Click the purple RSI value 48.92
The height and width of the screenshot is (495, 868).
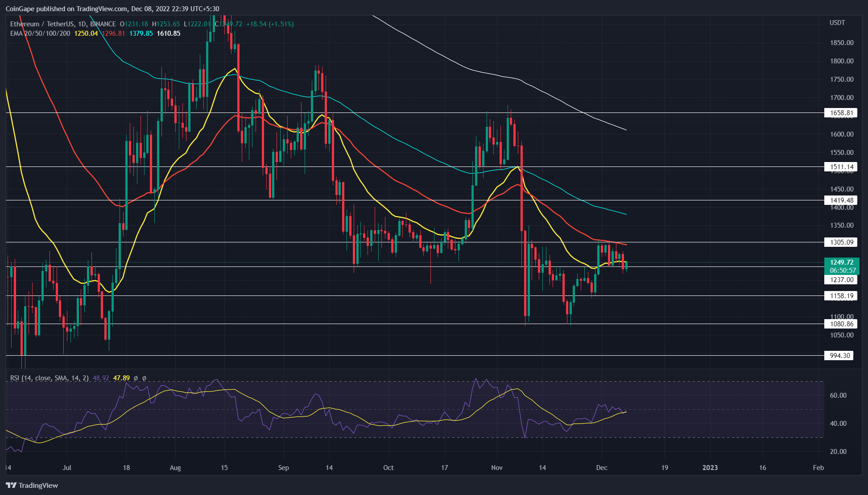[101, 378]
